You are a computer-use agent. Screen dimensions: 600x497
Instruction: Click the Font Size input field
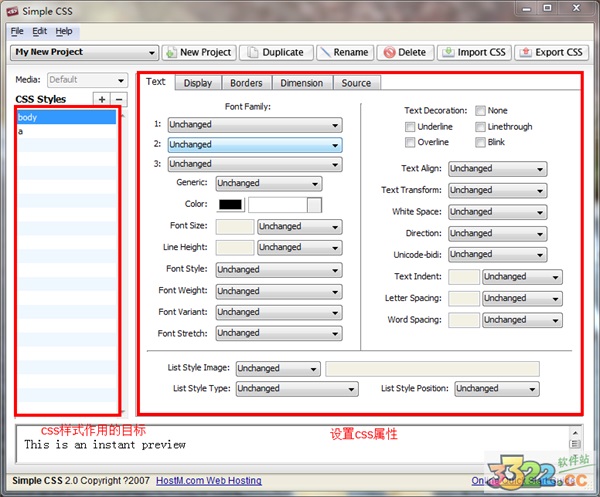tap(234, 227)
